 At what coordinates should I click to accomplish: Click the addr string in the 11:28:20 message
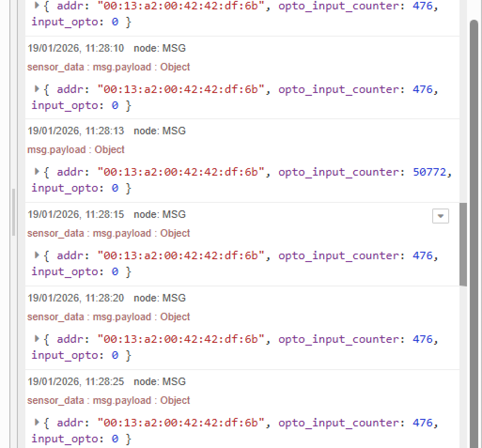click(x=178, y=339)
